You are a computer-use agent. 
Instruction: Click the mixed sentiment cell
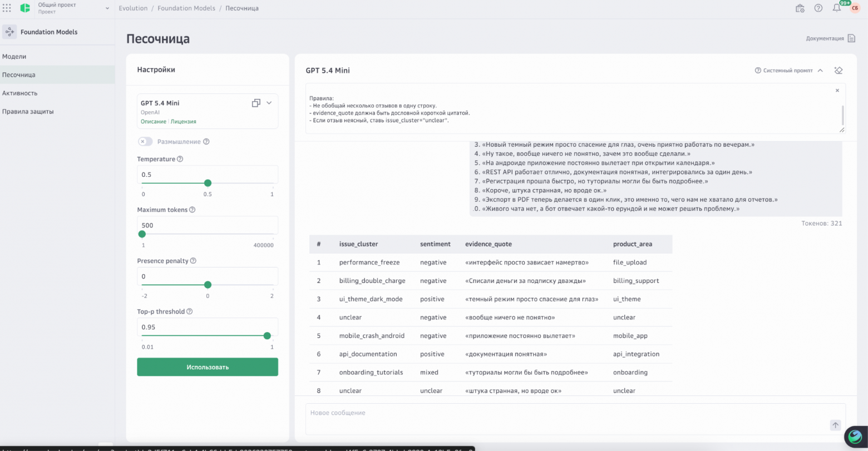pos(429,373)
